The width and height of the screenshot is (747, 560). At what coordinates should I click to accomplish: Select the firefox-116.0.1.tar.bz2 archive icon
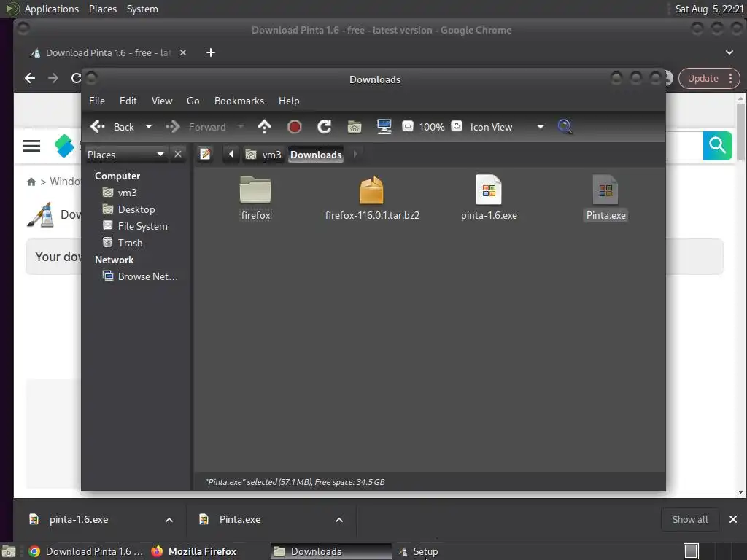click(371, 190)
